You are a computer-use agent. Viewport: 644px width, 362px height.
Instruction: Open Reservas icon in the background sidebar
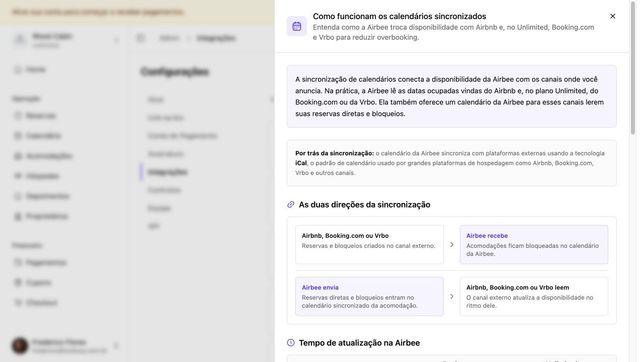(18, 116)
